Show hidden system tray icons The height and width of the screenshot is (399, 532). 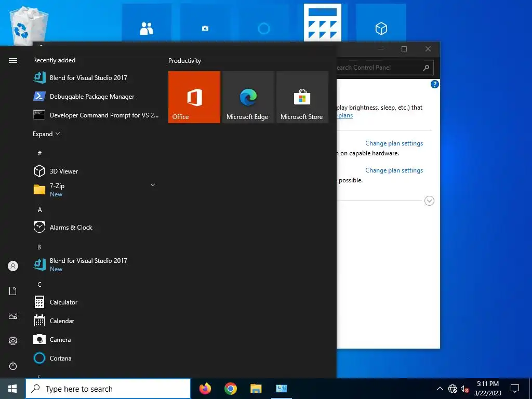tap(440, 389)
